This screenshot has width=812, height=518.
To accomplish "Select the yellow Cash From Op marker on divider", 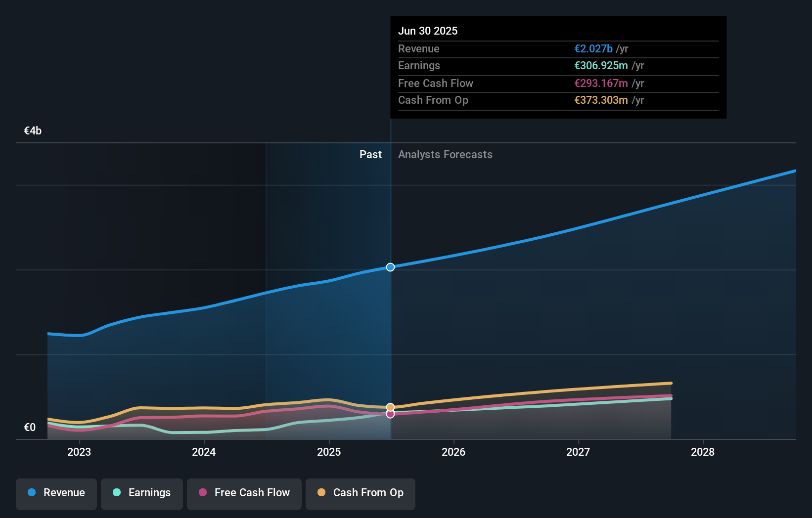I will 390,406.
